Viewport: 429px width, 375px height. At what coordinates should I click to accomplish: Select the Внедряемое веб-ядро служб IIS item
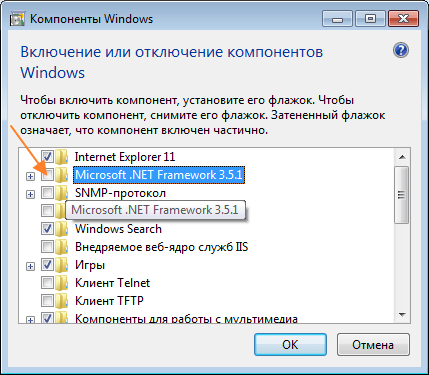coord(162,247)
